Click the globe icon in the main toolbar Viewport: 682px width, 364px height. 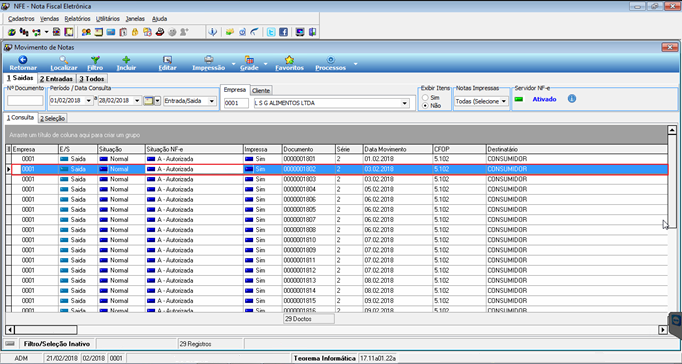12,32
